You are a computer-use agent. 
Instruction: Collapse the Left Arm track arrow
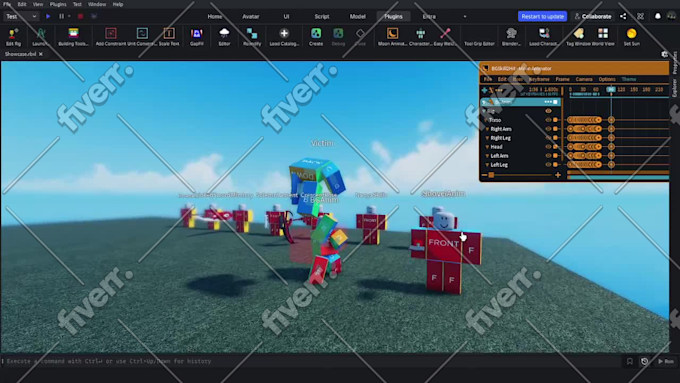click(x=487, y=156)
